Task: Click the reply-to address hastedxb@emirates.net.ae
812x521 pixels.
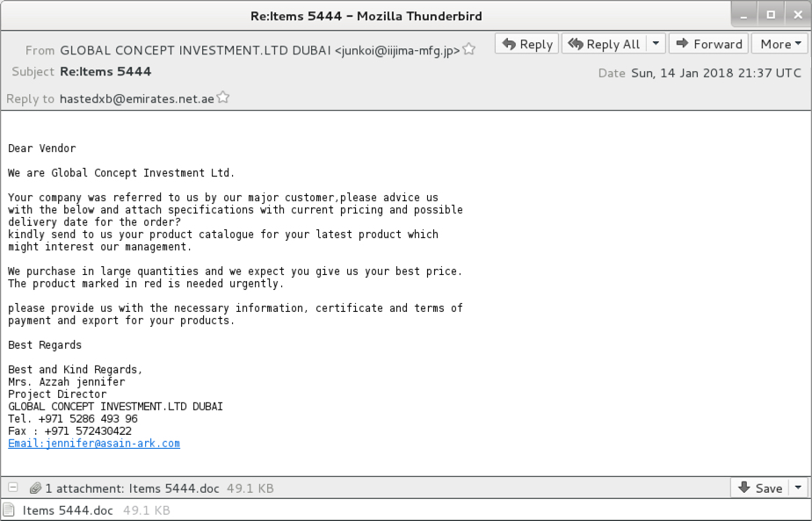Action: pos(137,98)
